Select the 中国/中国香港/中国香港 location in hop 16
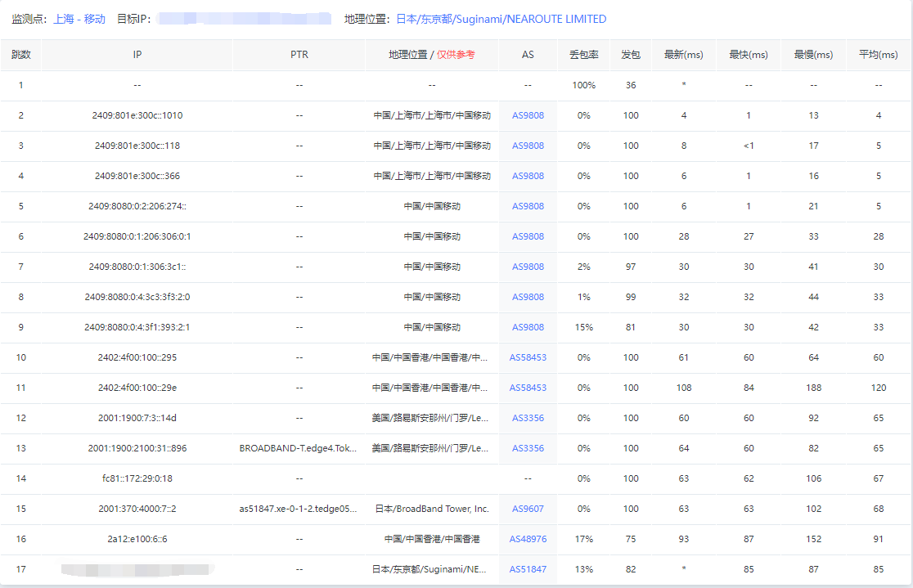The image size is (913, 588). point(432,539)
